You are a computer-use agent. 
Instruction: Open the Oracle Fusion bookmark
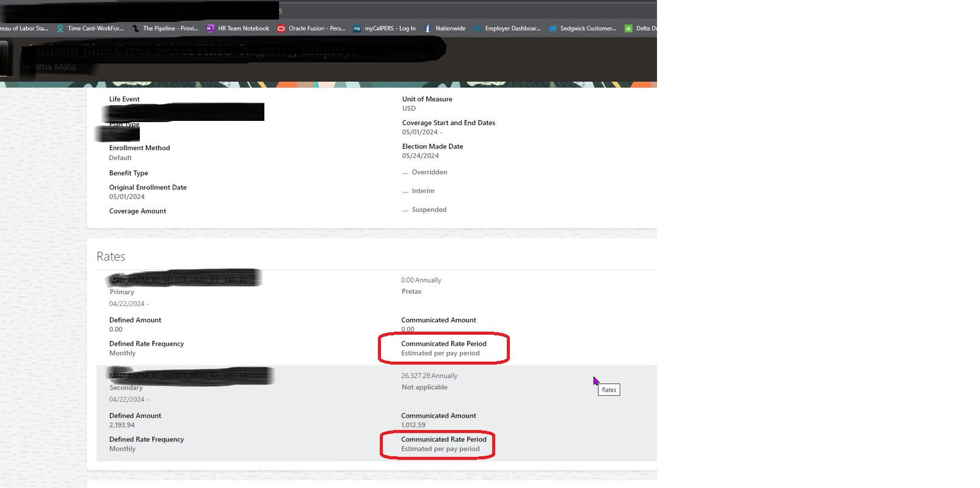[x=311, y=28]
